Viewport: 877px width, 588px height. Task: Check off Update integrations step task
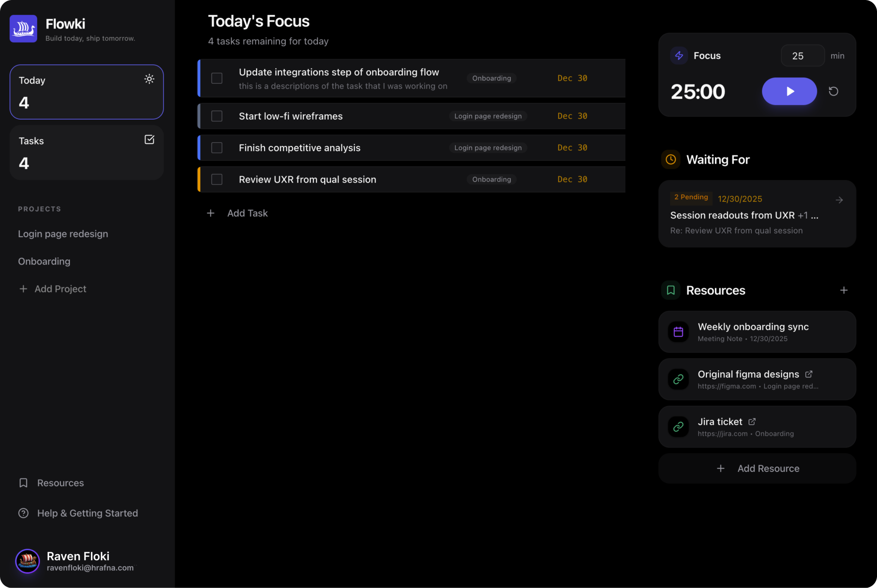point(217,78)
